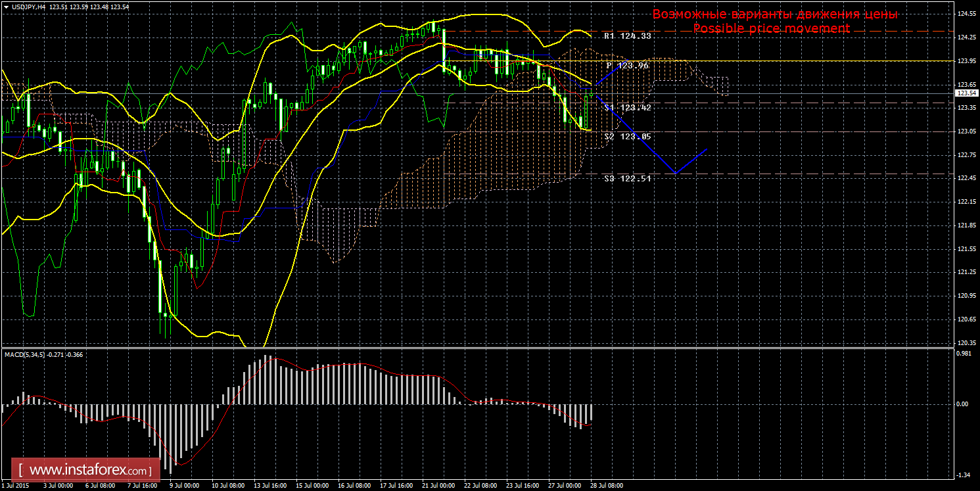Screen dimensions: 980x491
Task: Click the '10 Jul 08:00' time label
Action: pyautogui.click(x=227, y=486)
